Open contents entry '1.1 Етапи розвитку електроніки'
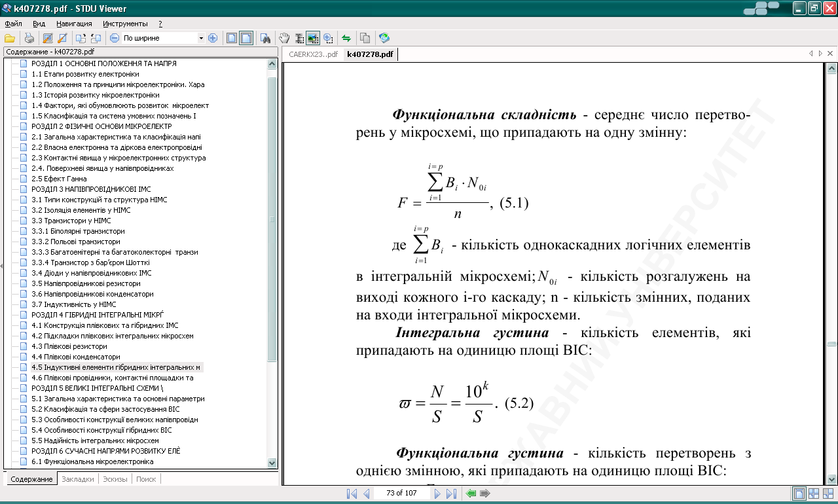This screenshot has width=838, height=504. pyautogui.click(x=85, y=74)
